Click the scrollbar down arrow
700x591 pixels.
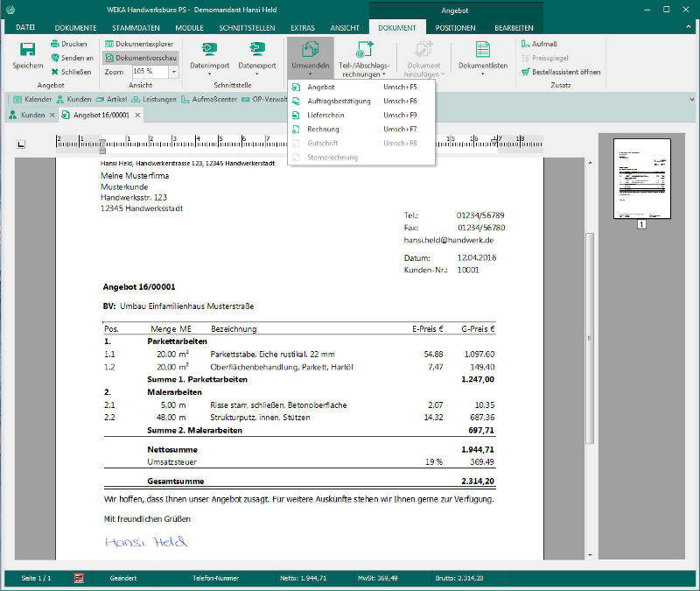pos(590,555)
